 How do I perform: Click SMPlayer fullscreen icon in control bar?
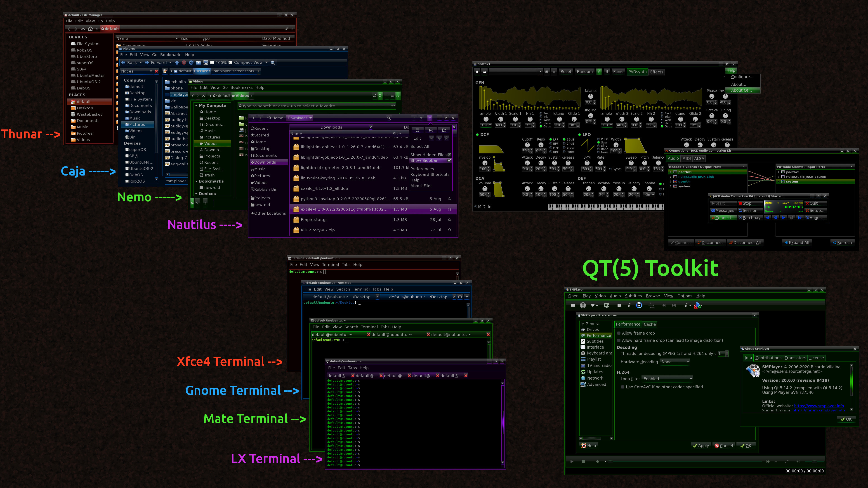click(x=786, y=461)
